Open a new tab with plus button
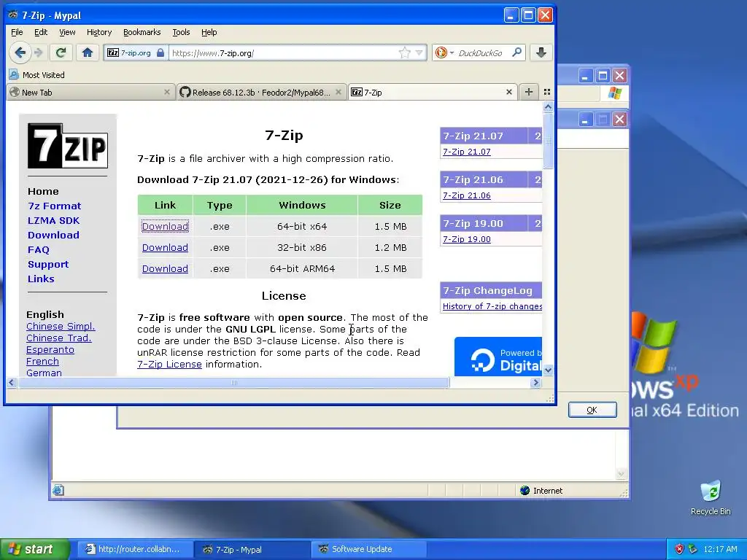Viewport: 747px width, 560px height. [529, 92]
